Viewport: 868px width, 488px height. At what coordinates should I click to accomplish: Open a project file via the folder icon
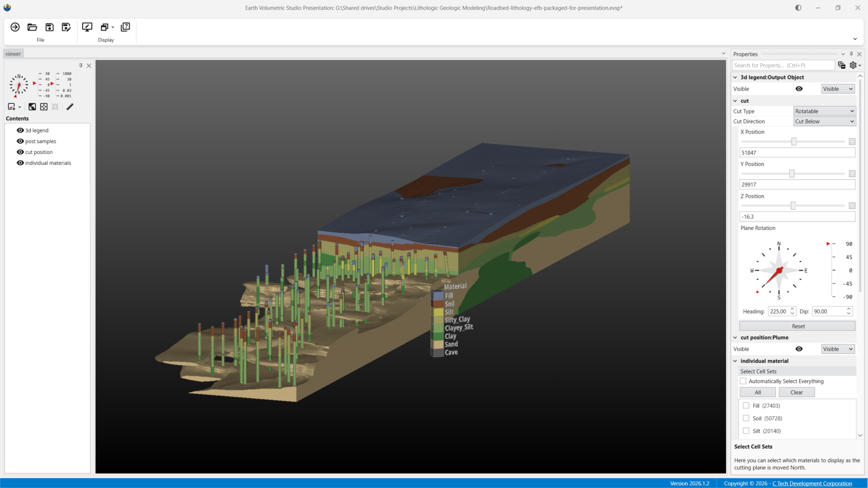[x=32, y=27]
